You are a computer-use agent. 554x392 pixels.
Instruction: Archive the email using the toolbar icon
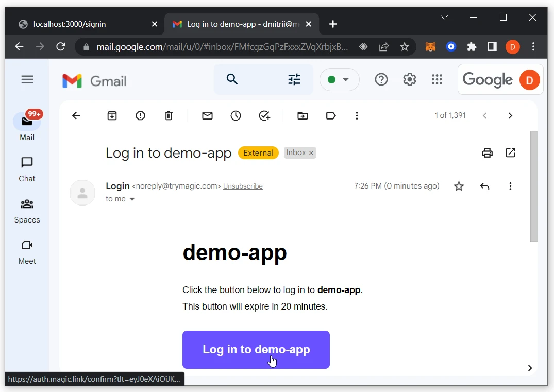click(x=112, y=115)
